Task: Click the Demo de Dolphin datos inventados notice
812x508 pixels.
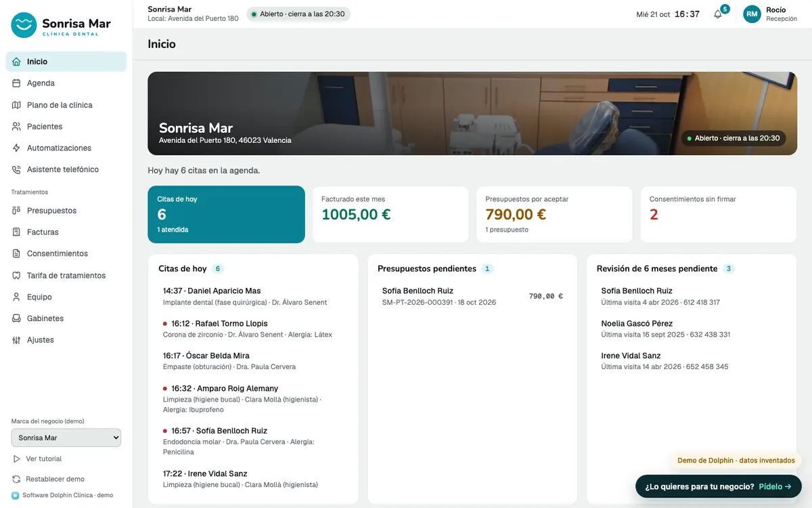Action: (736, 461)
